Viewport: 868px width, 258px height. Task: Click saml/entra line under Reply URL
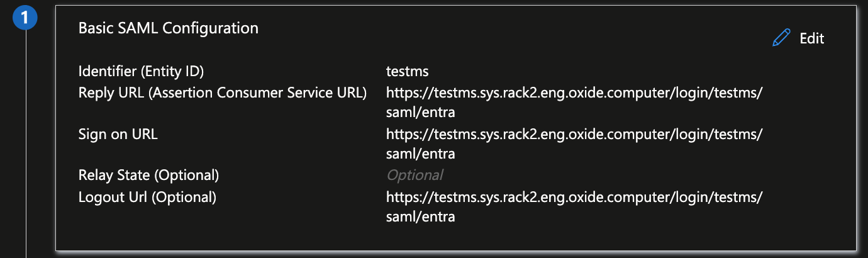click(x=420, y=113)
